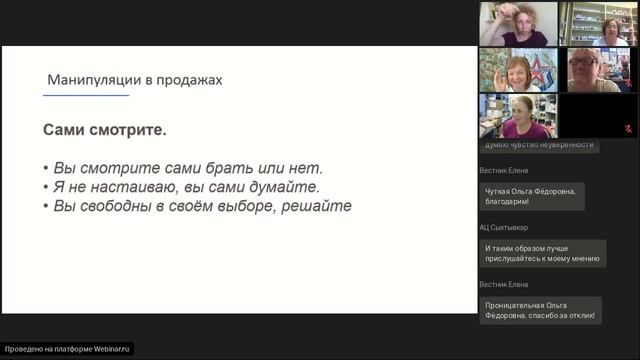Viewport: 640px width, 360px height.
Task: Select the top-left participant video with curly-haired woman
Action: pos(518,24)
